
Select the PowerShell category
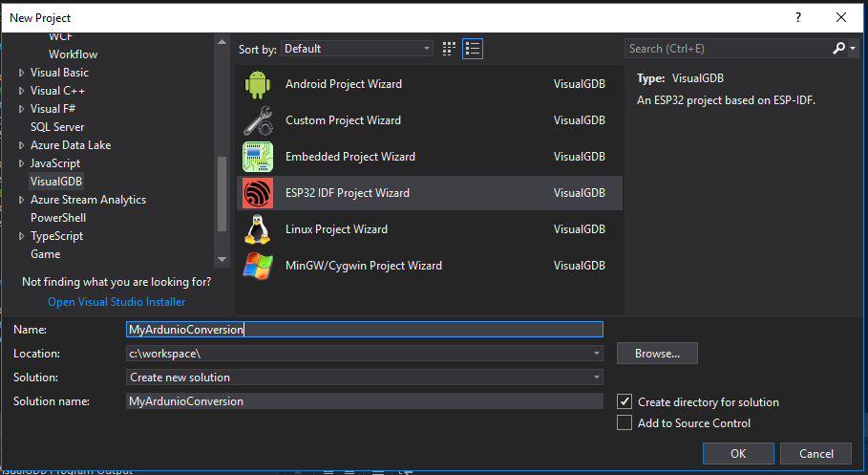coord(58,218)
